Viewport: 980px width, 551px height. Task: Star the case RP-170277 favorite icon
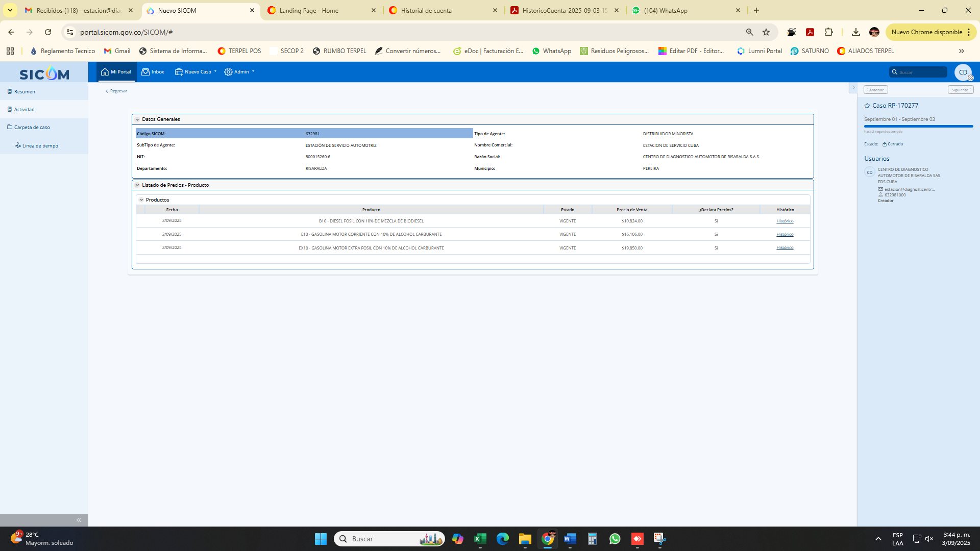click(x=867, y=106)
